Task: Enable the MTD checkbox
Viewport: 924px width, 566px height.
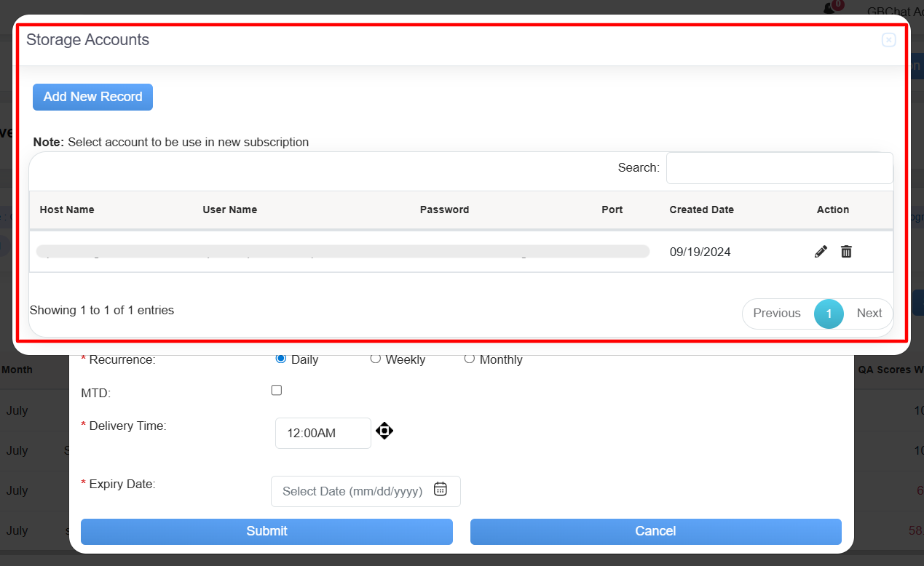Action: click(x=277, y=391)
